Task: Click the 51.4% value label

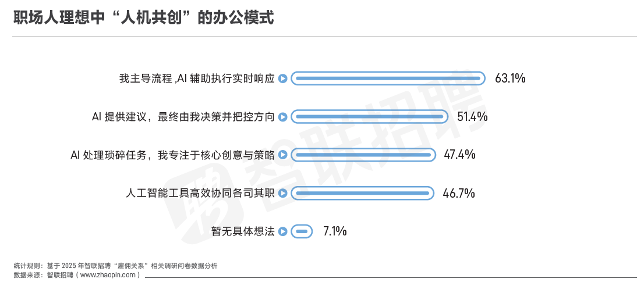Action: (x=472, y=117)
